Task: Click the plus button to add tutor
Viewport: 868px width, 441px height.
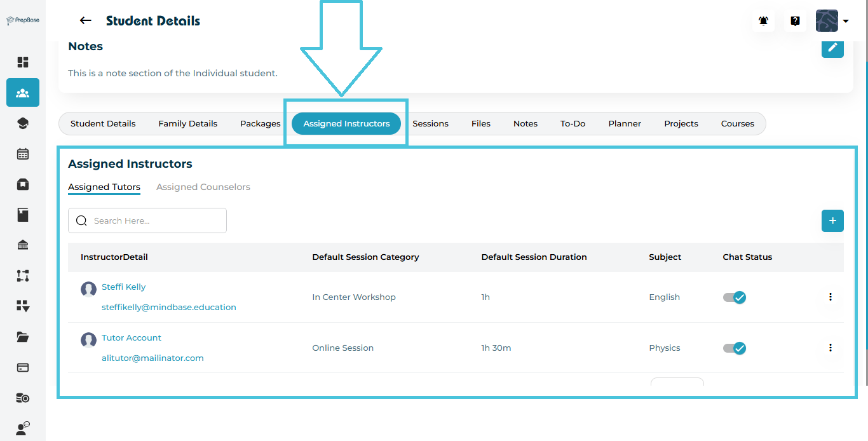Action: click(832, 221)
